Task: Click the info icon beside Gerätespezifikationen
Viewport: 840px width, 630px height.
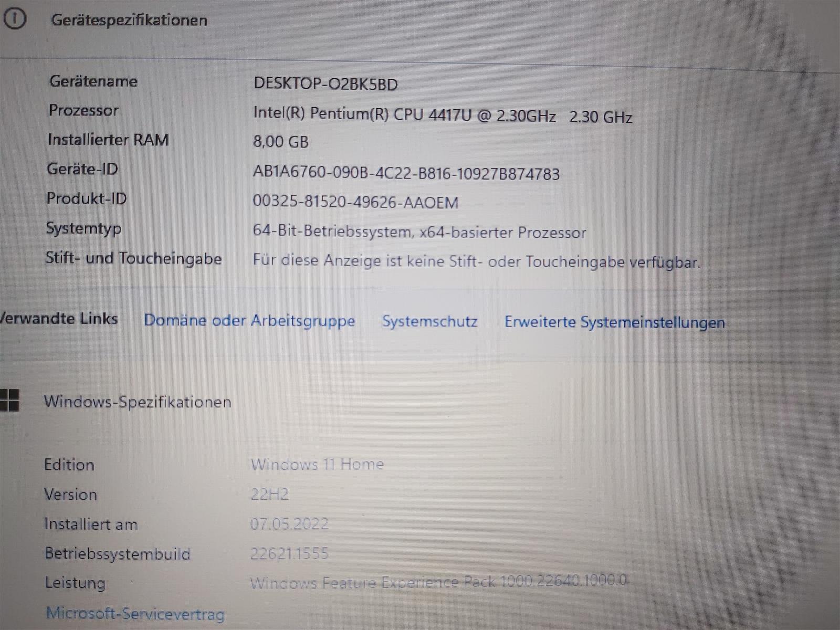Action: [x=14, y=19]
